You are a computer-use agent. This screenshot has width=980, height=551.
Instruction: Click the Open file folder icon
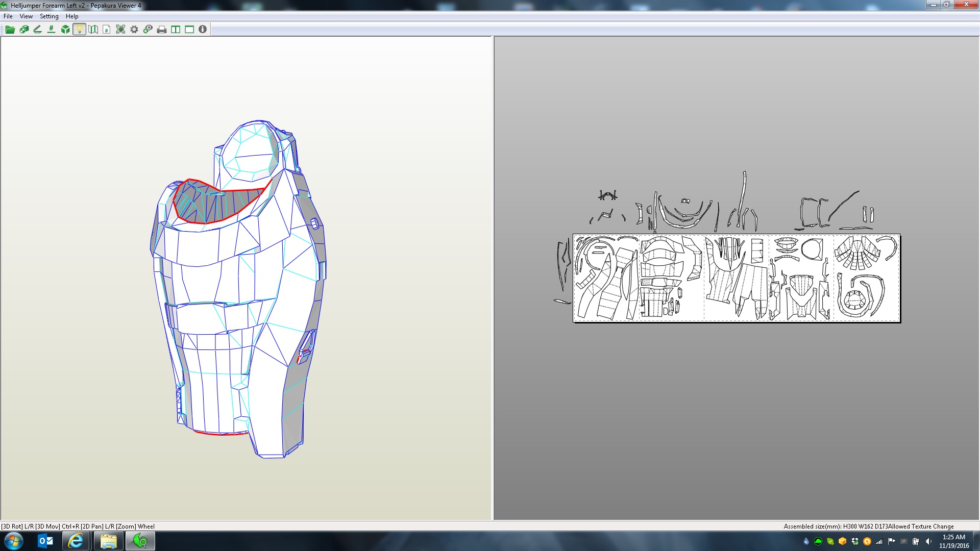10,30
